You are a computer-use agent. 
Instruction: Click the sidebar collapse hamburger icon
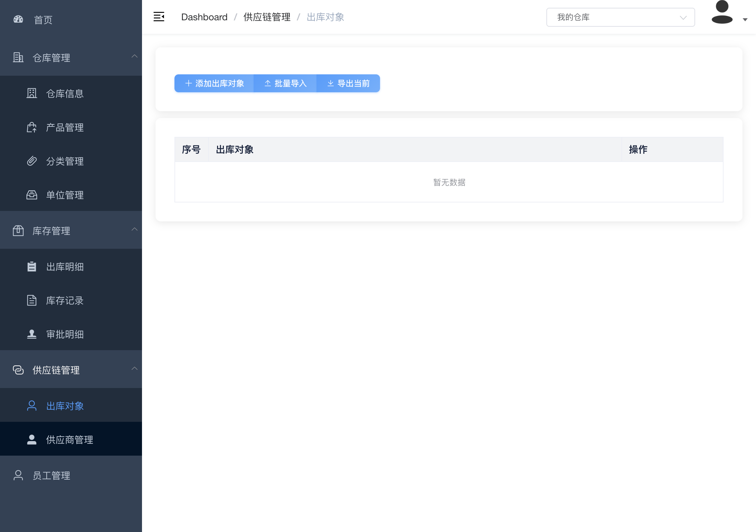point(159,17)
